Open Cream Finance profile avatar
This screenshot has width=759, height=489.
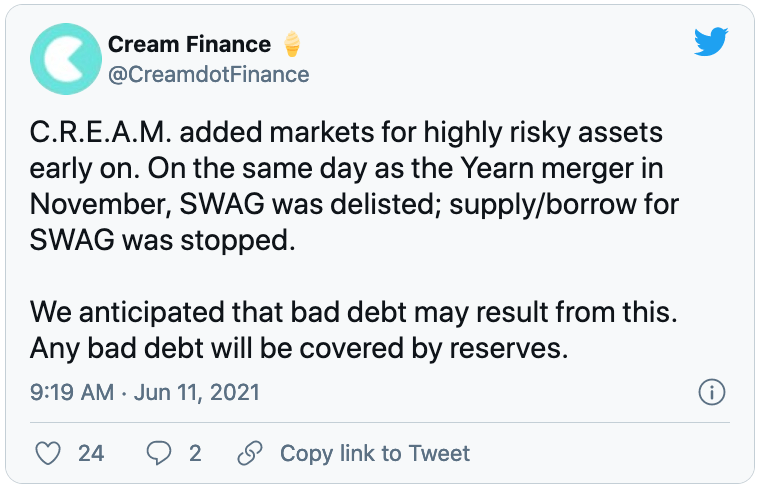coord(66,59)
